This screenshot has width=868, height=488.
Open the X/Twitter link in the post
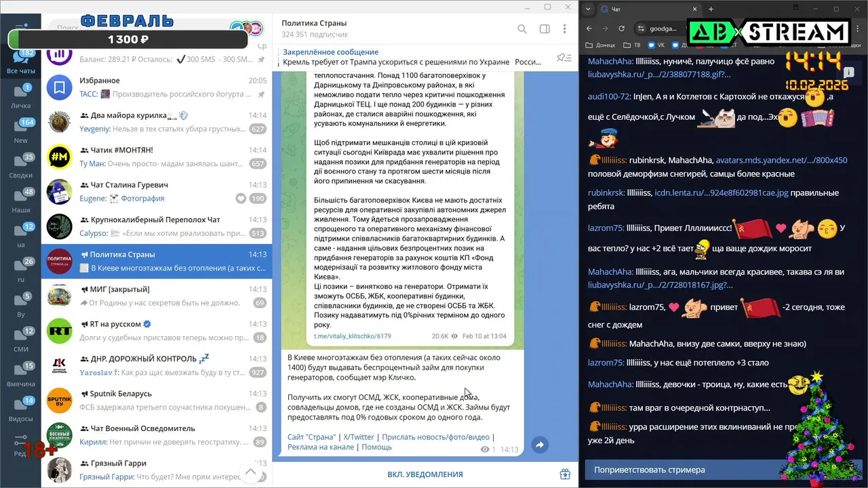359,437
